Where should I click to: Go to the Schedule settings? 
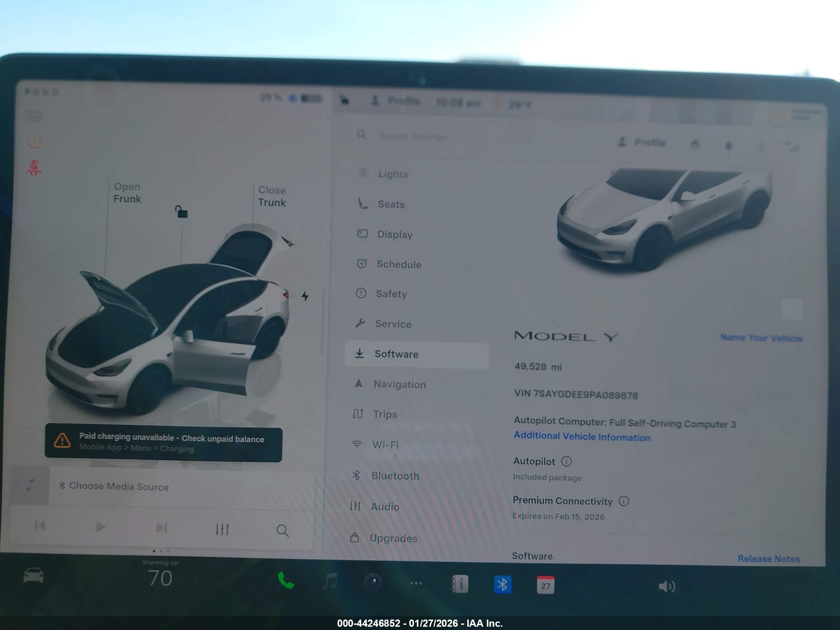click(x=389, y=264)
